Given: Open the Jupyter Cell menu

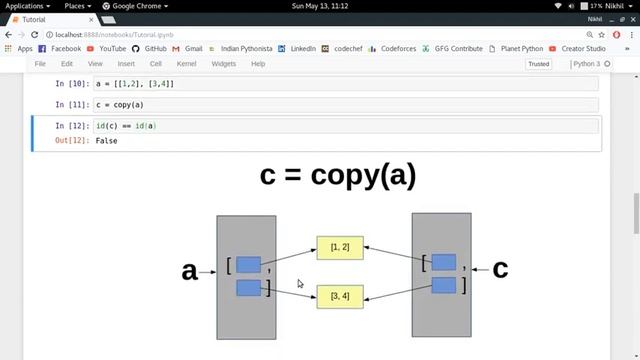Looking at the screenshot, I should (156, 64).
